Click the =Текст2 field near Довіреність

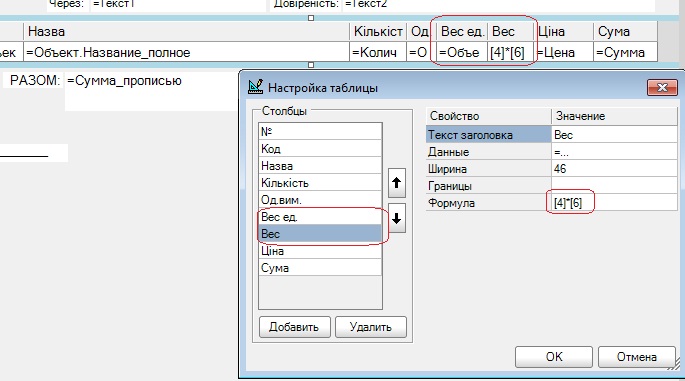pos(498,5)
